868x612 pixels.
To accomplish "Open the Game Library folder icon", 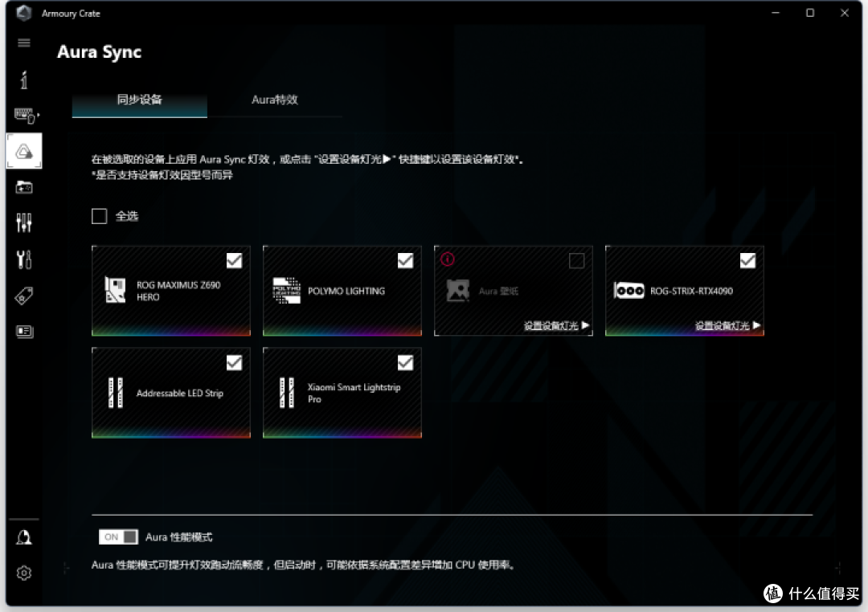I will click(x=24, y=188).
